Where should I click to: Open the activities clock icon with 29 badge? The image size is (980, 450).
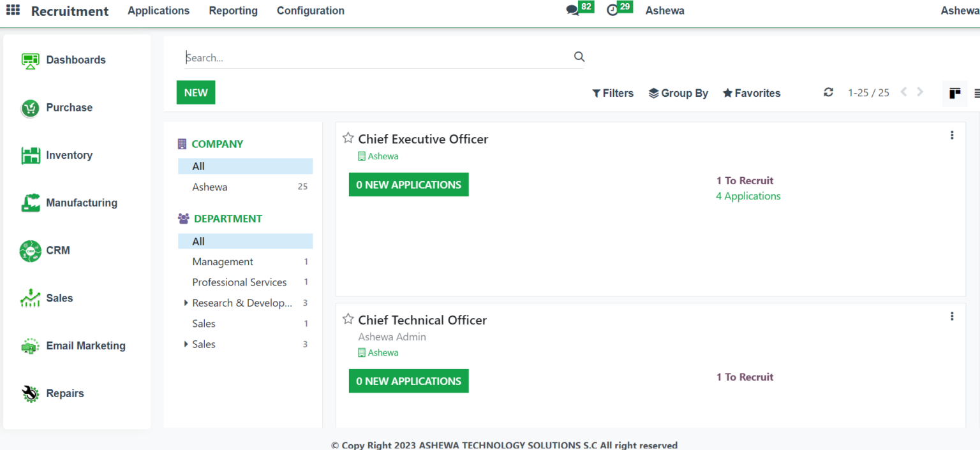click(x=612, y=11)
